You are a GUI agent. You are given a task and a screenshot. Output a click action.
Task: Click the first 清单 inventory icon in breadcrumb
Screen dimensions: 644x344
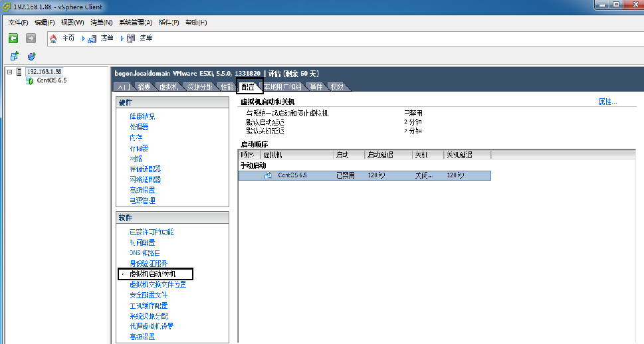(x=92, y=39)
